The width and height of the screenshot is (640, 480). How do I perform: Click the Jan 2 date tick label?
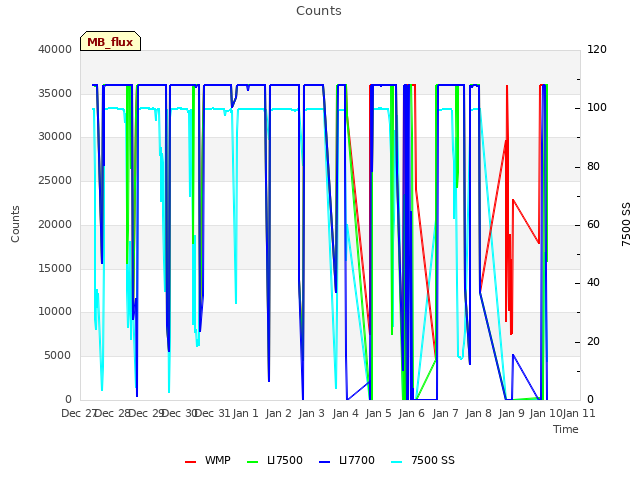click(x=279, y=413)
